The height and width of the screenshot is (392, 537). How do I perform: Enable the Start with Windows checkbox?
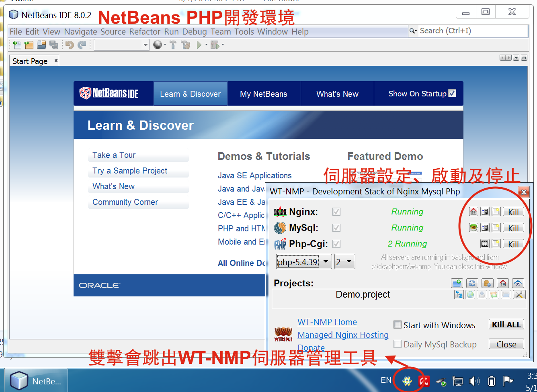pyautogui.click(x=398, y=325)
